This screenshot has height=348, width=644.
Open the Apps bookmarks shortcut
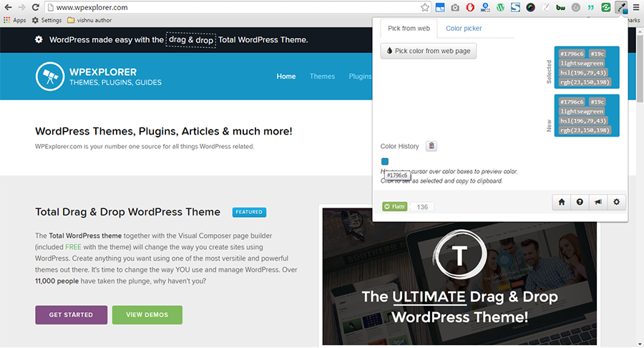click(14, 20)
